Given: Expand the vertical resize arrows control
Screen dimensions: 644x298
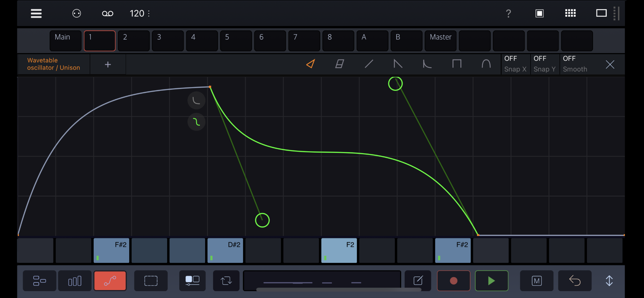Looking at the screenshot, I should pyautogui.click(x=609, y=281).
